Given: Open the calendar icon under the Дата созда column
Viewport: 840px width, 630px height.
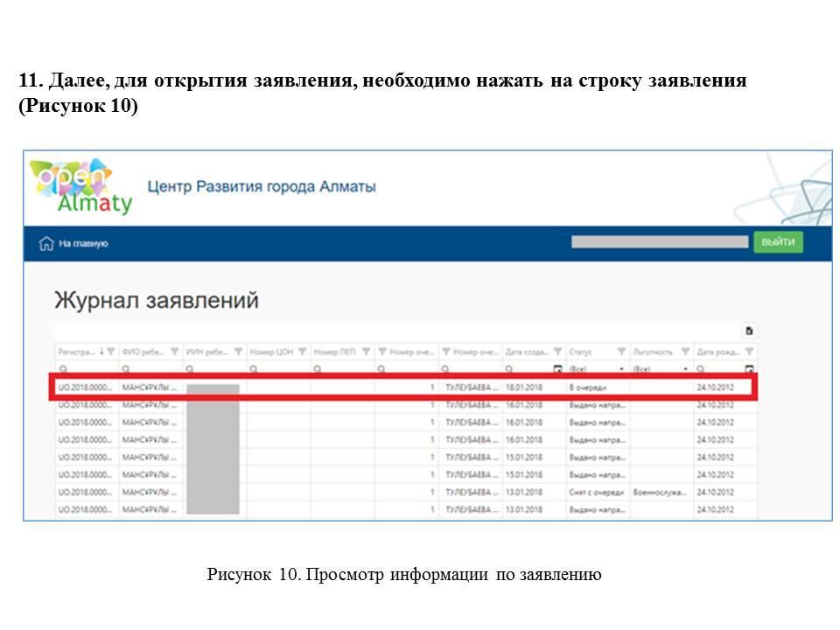Looking at the screenshot, I should (557, 368).
